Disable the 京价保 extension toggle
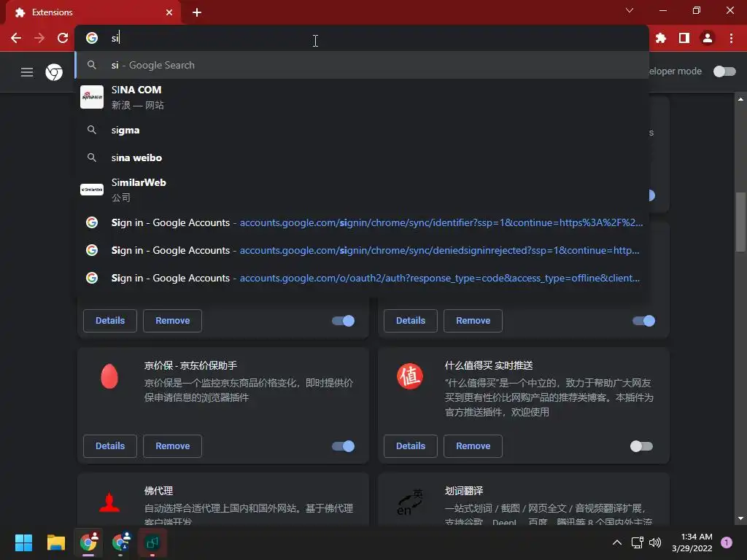This screenshot has height=560, width=747. 343,446
